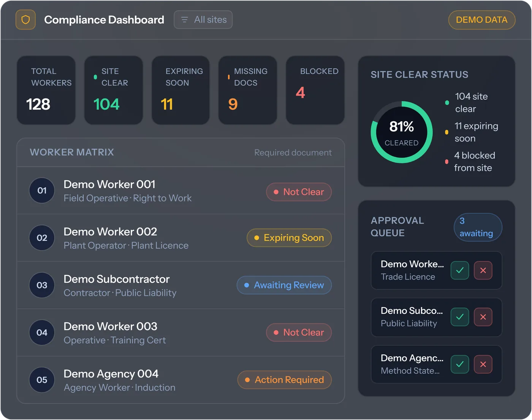
Task: Reject Demo Subcontractor Public Liability
Action: coord(483,317)
